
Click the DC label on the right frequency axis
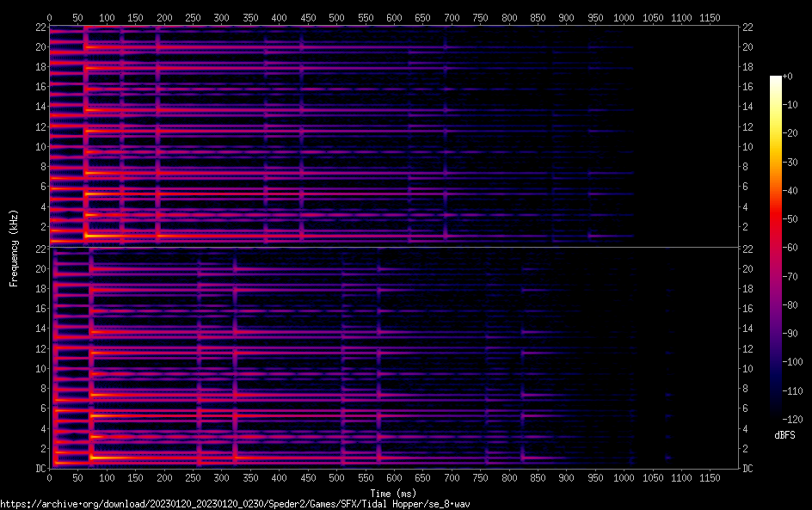point(748,469)
